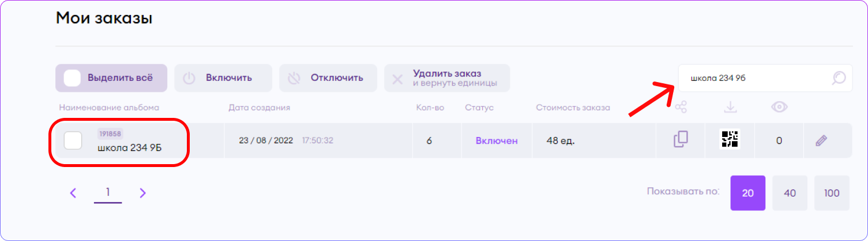This screenshot has height=241, width=868.
Task: Copy order using duplicate icon in row
Action: click(x=681, y=140)
